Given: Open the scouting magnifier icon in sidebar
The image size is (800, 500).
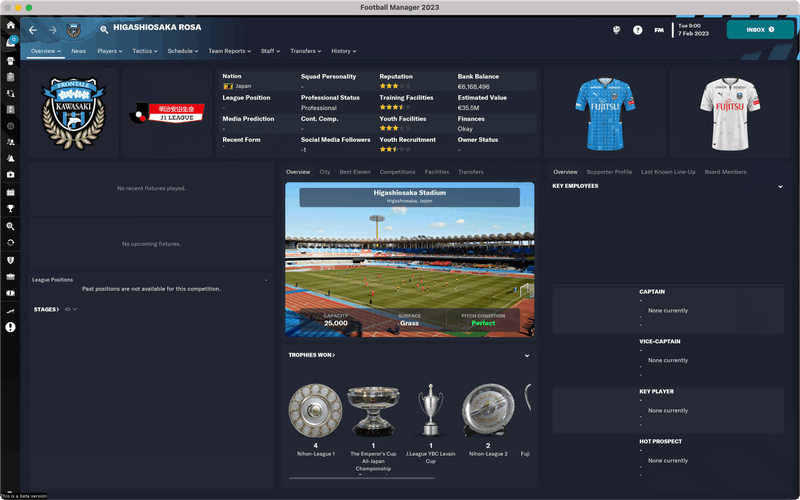Looking at the screenshot, I should tap(10, 226).
